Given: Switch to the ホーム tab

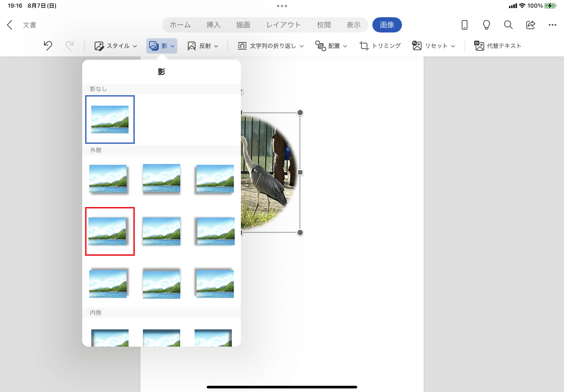Looking at the screenshot, I should tap(180, 25).
